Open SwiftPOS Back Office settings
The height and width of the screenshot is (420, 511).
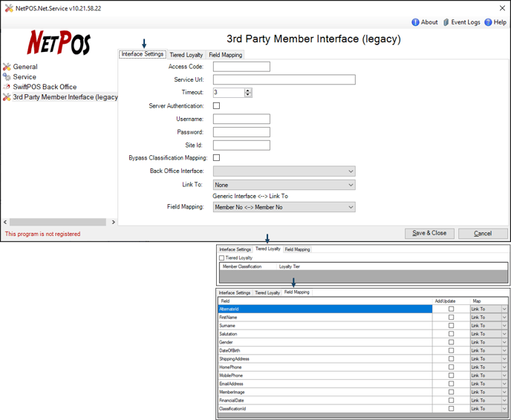(45, 87)
